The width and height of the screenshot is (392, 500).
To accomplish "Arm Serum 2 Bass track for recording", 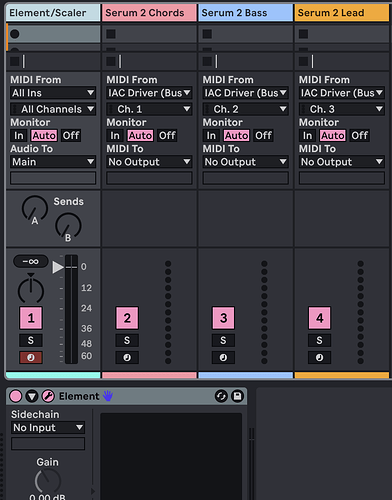I will click(223, 358).
